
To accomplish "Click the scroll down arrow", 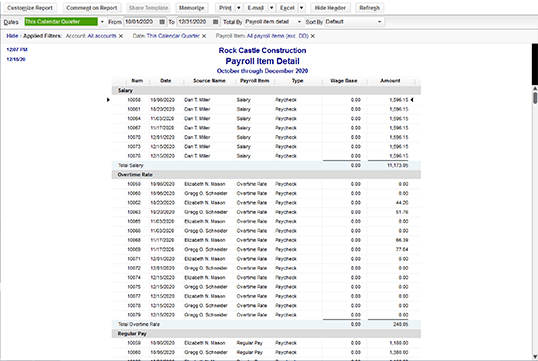I will [x=535, y=357].
